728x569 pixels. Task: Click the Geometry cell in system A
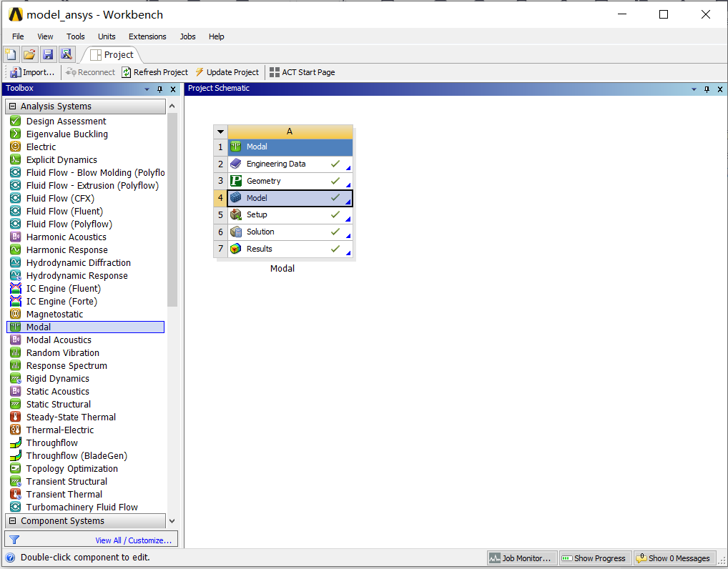coord(290,181)
